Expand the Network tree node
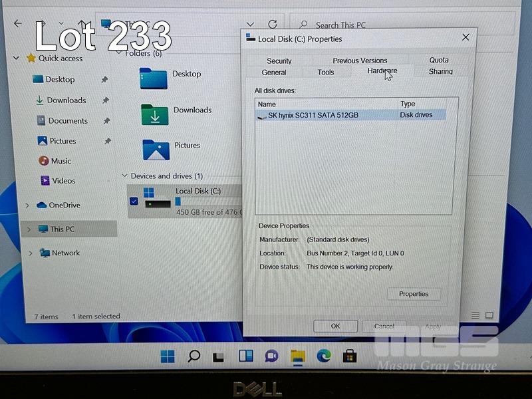Image resolution: width=532 pixels, height=399 pixels. tap(30, 253)
